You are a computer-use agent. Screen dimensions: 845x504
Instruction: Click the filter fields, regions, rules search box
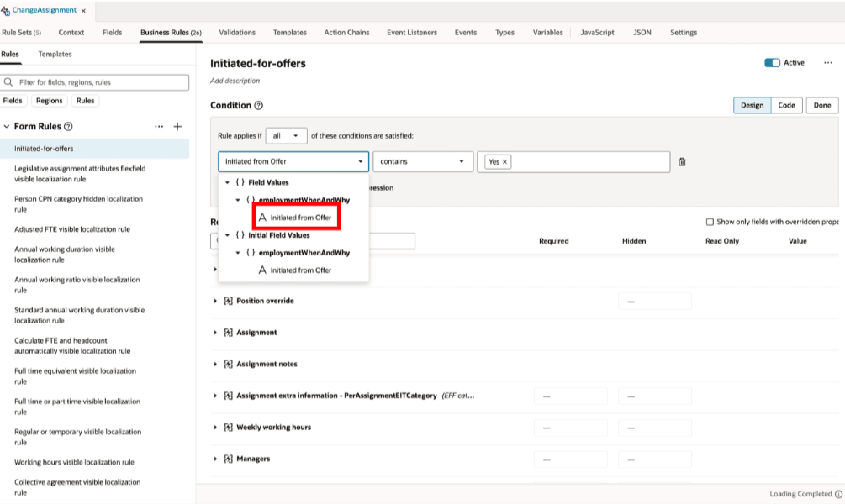tap(96, 82)
